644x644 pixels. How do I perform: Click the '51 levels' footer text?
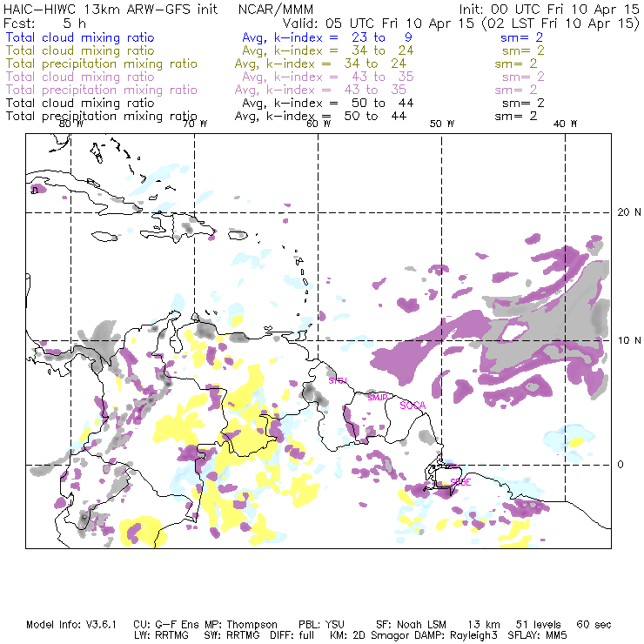coord(539,625)
